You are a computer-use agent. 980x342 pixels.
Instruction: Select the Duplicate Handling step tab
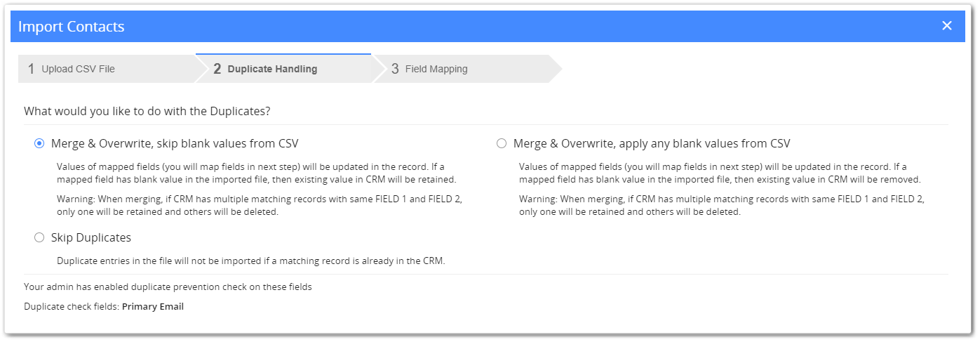click(x=272, y=69)
